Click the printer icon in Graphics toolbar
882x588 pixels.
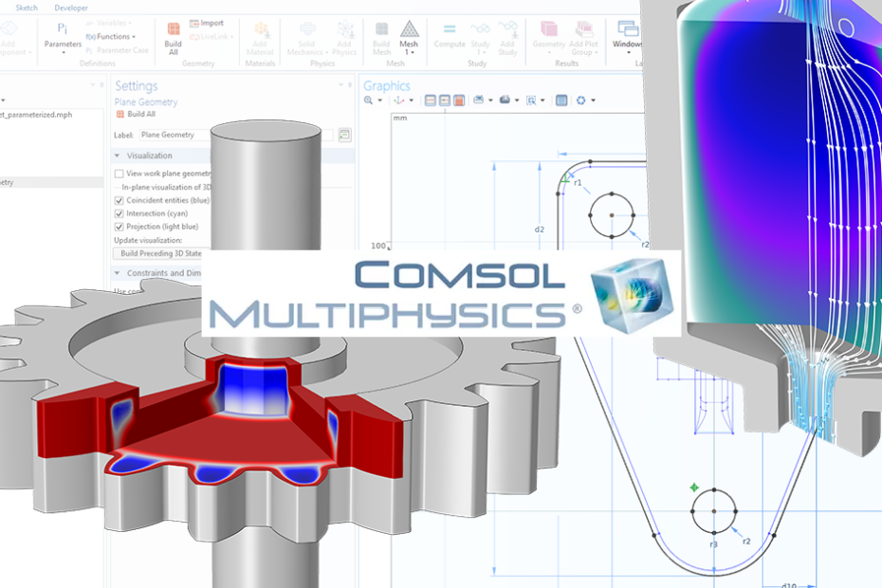(x=505, y=101)
